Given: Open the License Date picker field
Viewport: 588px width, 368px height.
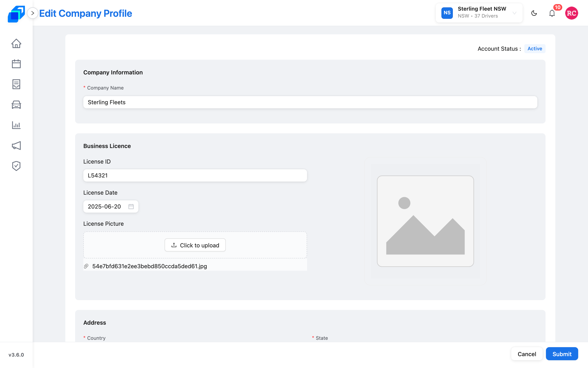Looking at the screenshot, I should (111, 206).
